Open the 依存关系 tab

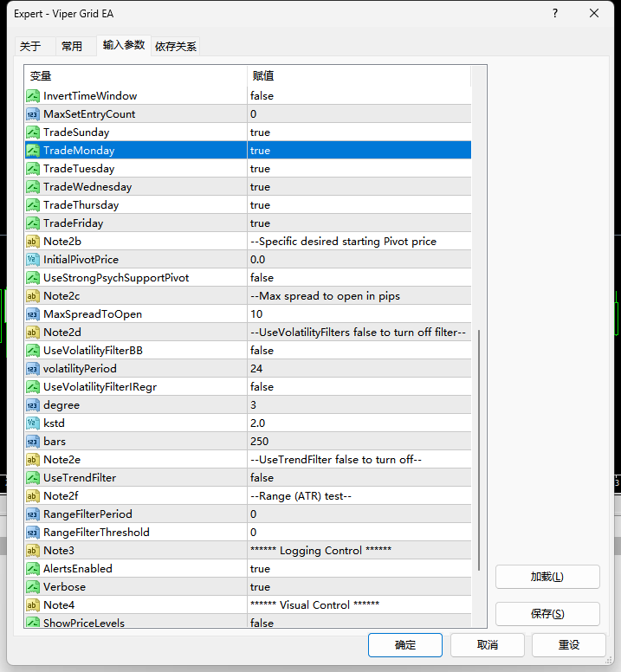coord(176,46)
